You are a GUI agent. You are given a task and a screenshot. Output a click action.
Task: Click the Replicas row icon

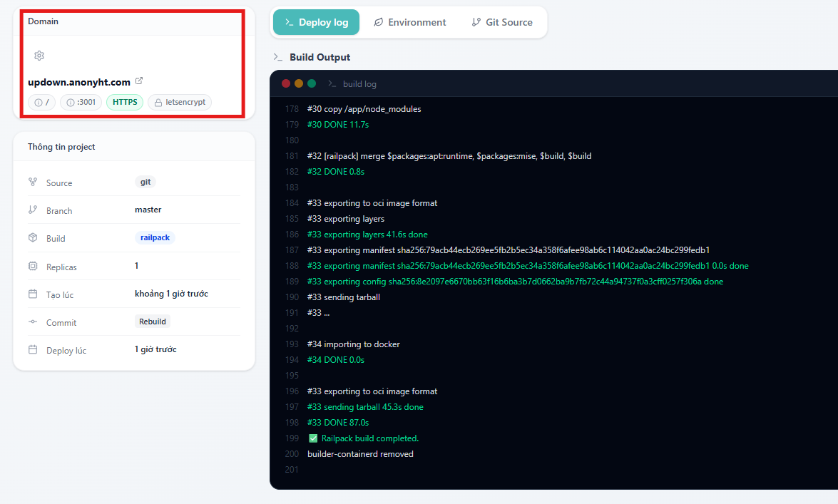coord(33,266)
